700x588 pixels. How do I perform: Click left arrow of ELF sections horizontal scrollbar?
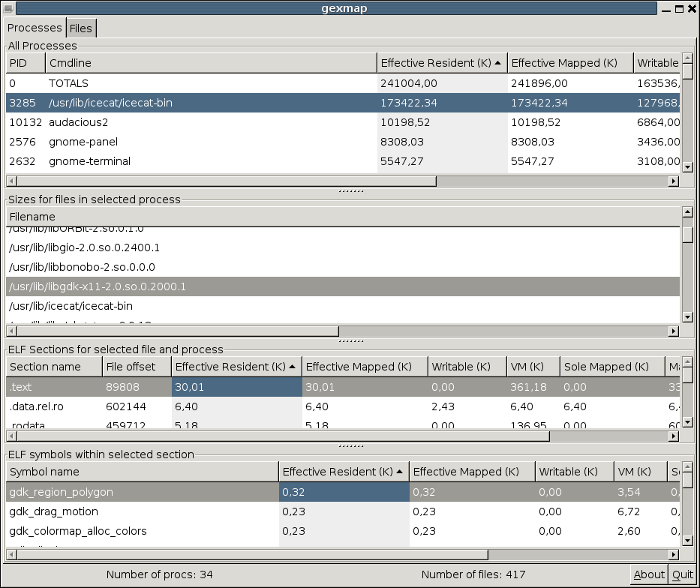pyautogui.click(x=11, y=436)
